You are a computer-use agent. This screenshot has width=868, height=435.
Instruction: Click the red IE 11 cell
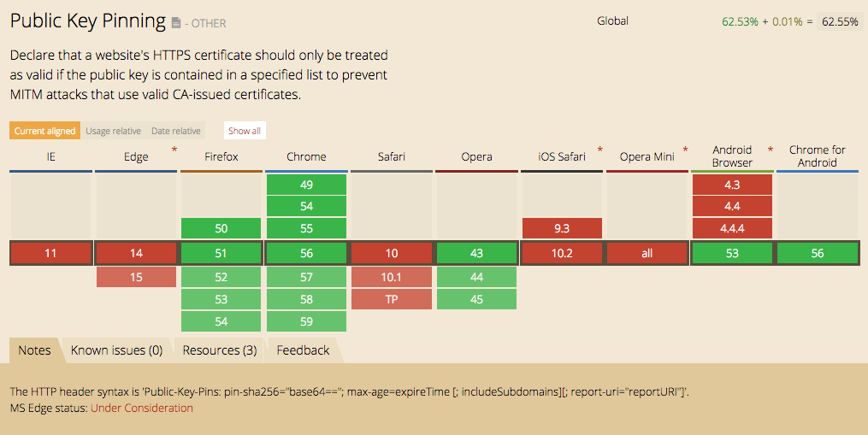point(51,254)
